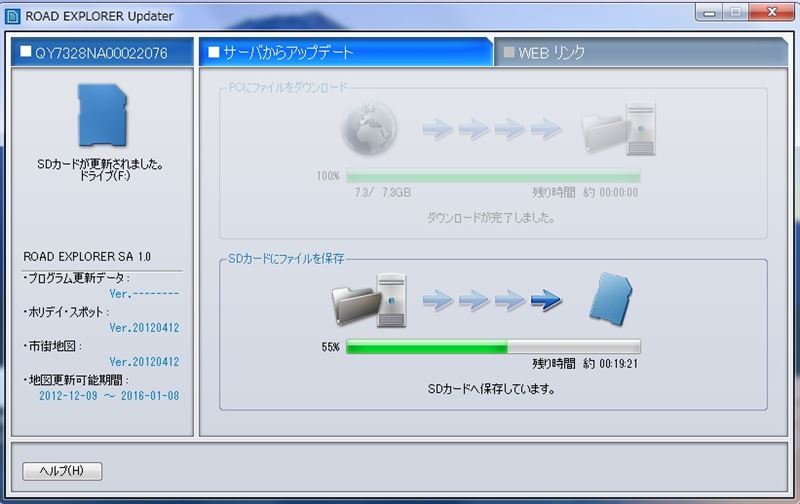Click the 地図更新可能期間 label

tap(76, 380)
